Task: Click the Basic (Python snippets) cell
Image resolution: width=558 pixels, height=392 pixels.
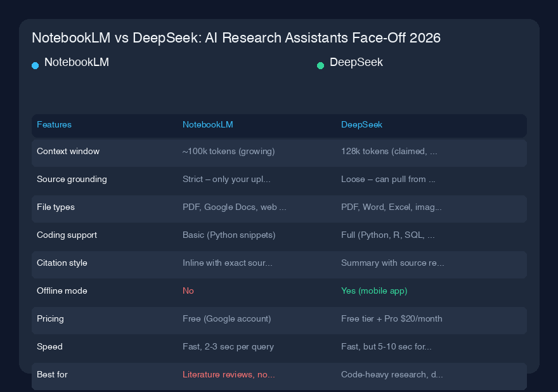Action: pos(229,235)
